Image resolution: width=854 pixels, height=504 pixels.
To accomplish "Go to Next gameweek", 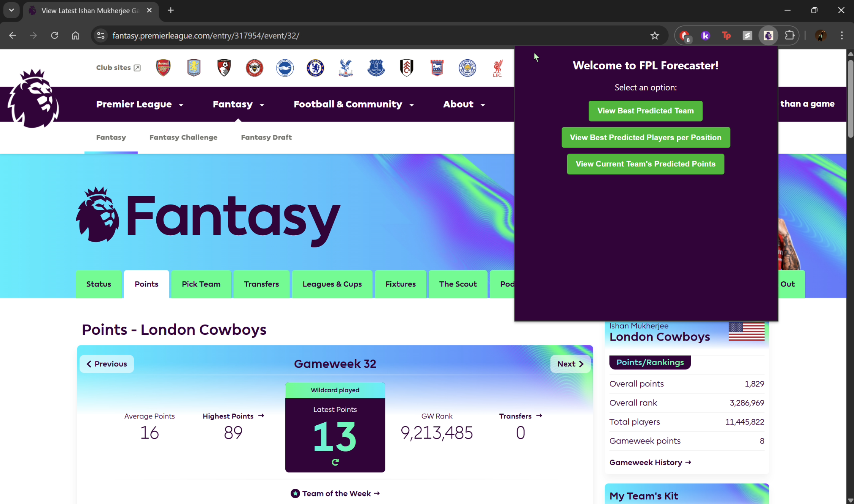I will coord(570,364).
